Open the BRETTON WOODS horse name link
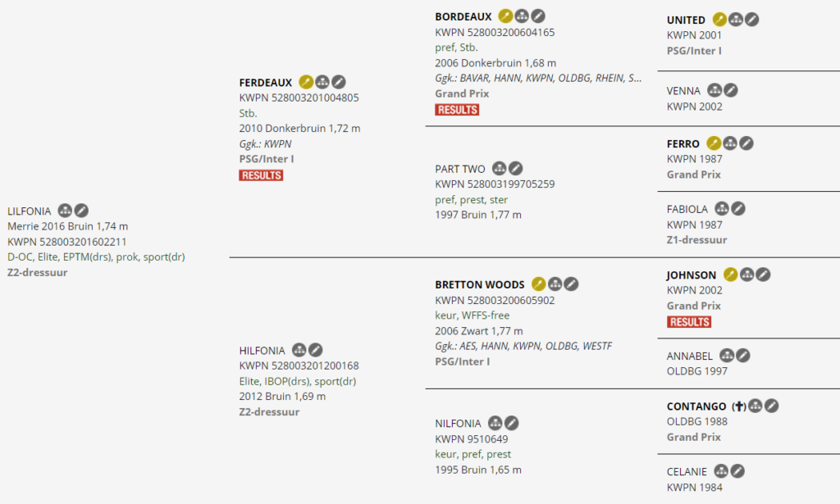The image size is (840, 504). pos(480,284)
